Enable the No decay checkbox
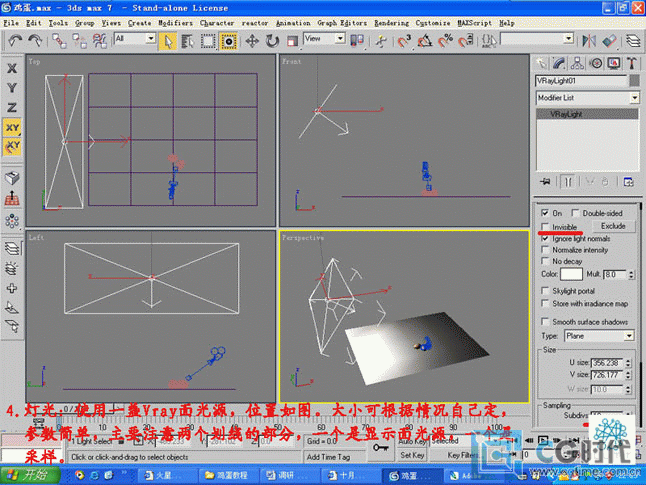Image resolution: width=646 pixels, height=485 pixels. point(545,261)
